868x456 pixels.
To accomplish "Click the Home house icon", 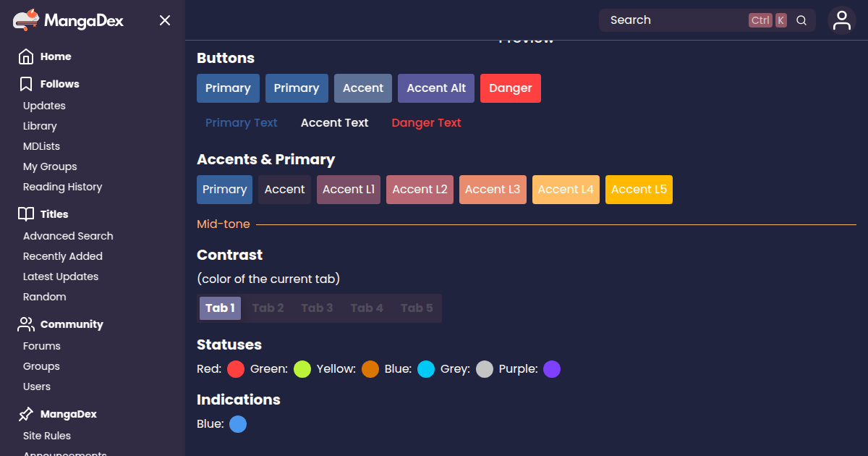I will tap(26, 56).
